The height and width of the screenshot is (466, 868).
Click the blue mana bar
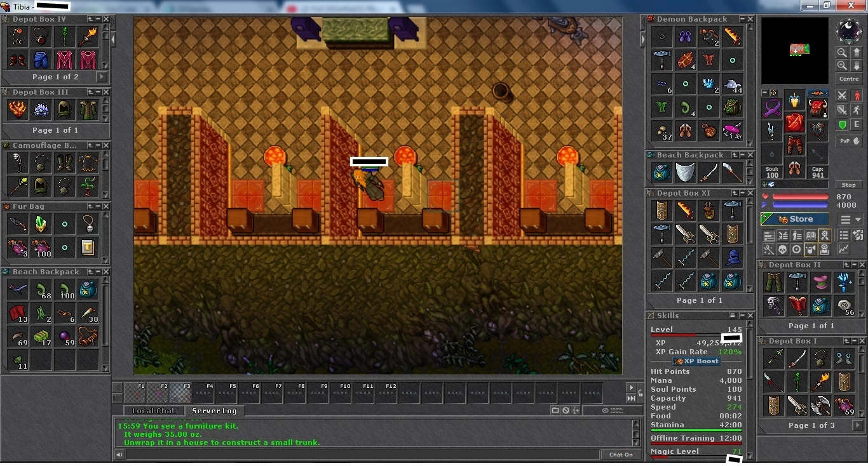[x=800, y=206]
